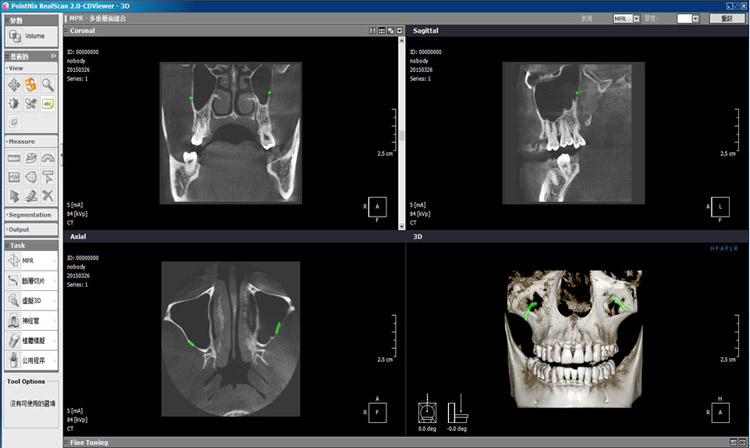Click the Volume parameter button
Screen dimensions: 750x448
pos(32,36)
